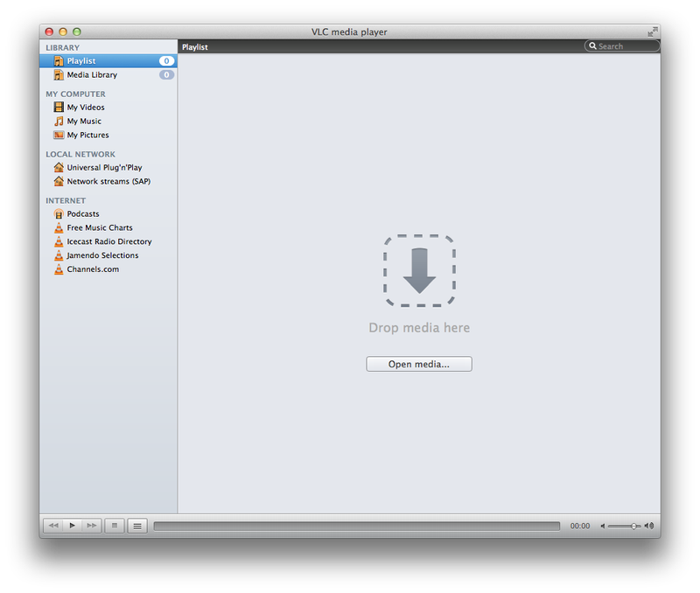Click the Universal Plug'n'Play house icon
Image resolution: width=700 pixels, height=593 pixels.
tap(59, 167)
